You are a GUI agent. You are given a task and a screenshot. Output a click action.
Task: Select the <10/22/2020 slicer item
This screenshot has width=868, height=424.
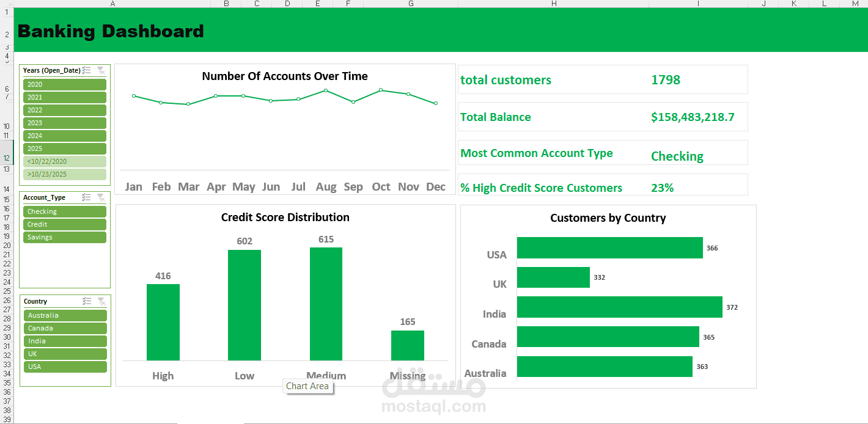pyautogui.click(x=65, y=161)
